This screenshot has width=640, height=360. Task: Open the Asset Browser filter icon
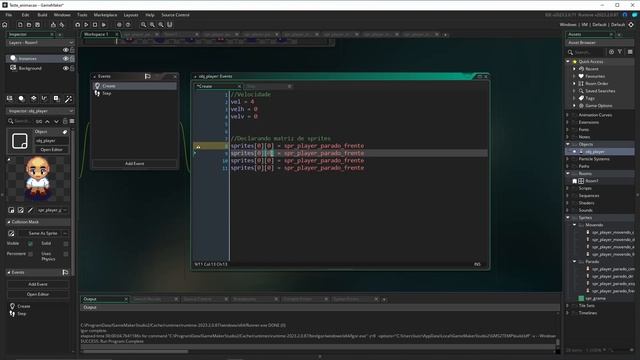click(x=620, y=52)
